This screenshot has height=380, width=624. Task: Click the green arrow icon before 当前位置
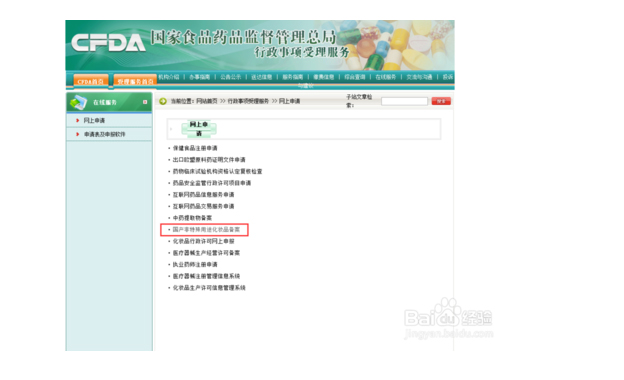tap(163, 101)
